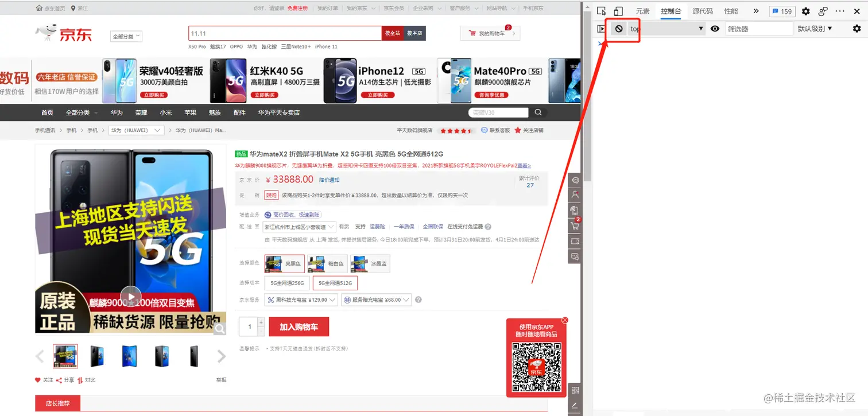Image resolution: width=868 pixels, height=416 pixels.
Task: Switch to the 性能 tab
Action: click(x=731, y=11)
